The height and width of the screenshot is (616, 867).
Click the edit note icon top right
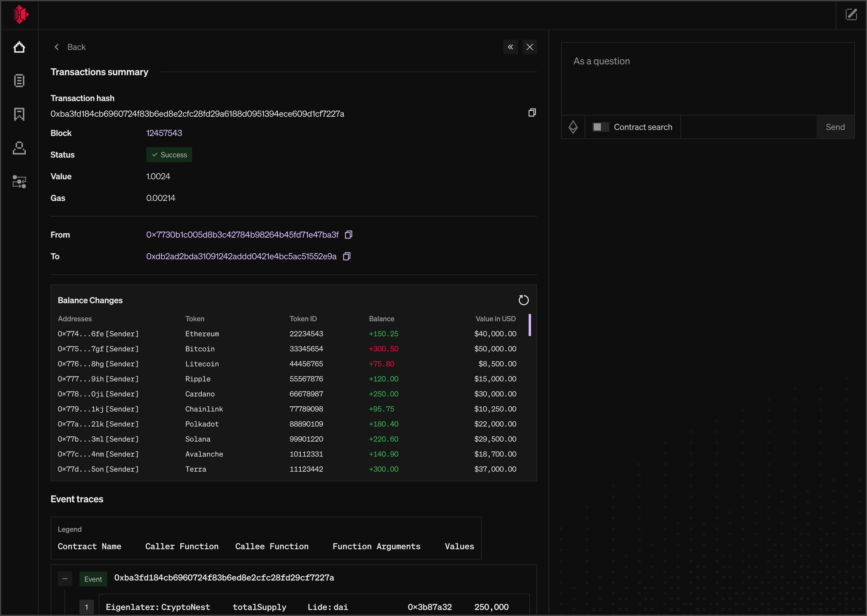tap(851, 15)
